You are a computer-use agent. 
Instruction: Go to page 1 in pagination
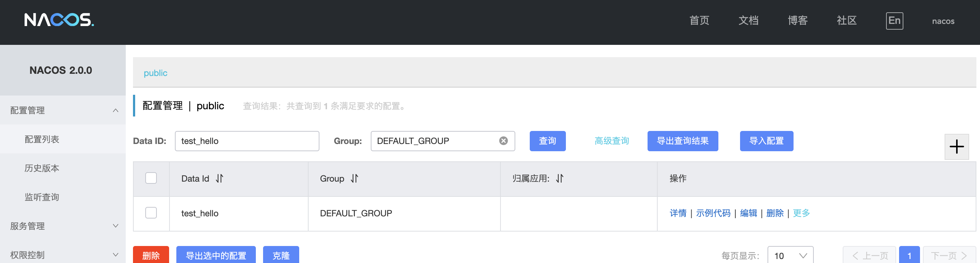click(x=909, y=255)
